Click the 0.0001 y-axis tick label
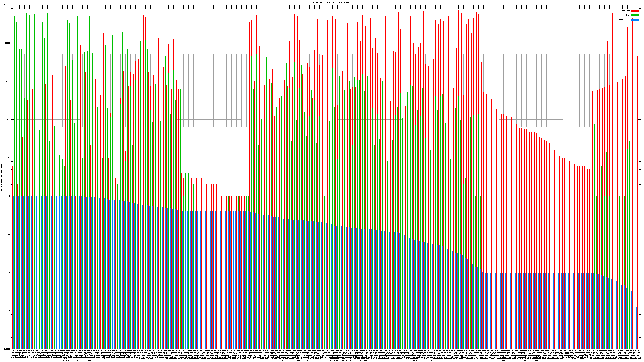644x362 pixels. [7, 349]
